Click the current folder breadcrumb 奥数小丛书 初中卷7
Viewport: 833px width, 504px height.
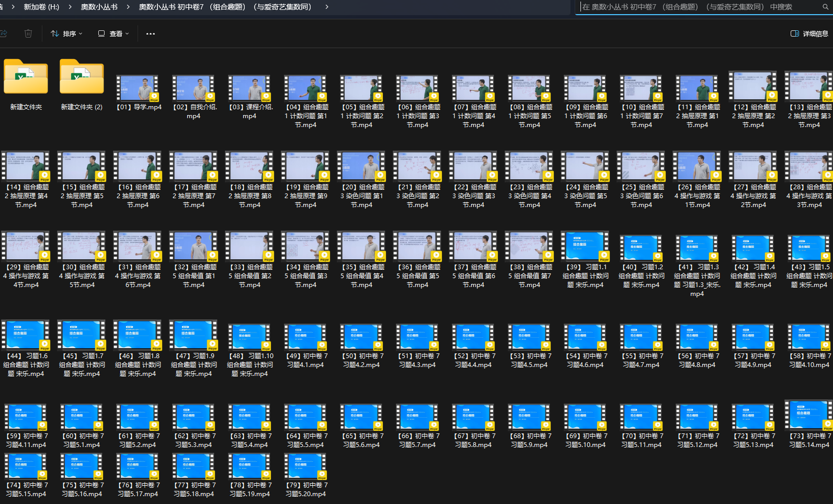point(225,7)
